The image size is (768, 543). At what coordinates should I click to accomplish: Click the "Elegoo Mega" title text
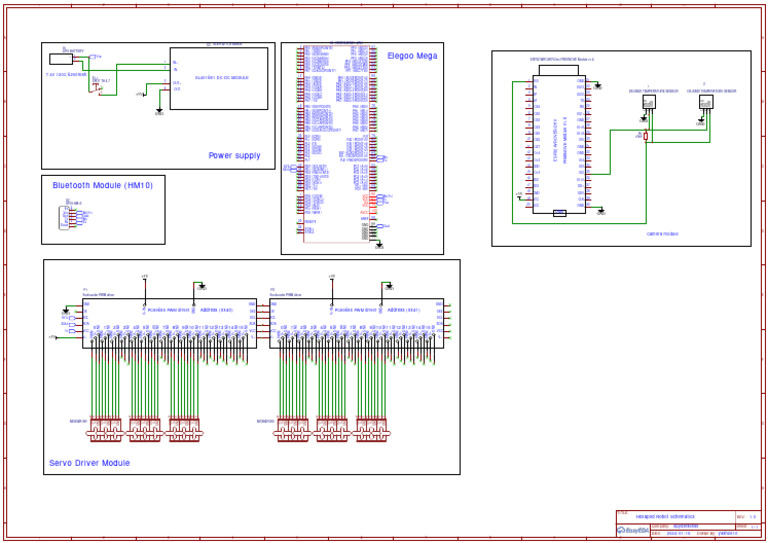[412, 56]
